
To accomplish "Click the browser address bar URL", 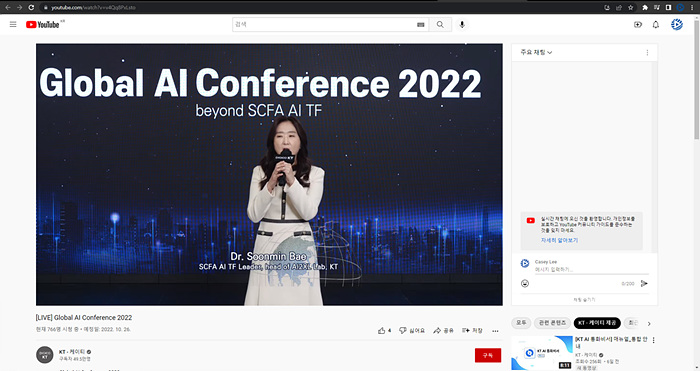I will point(93,8).
